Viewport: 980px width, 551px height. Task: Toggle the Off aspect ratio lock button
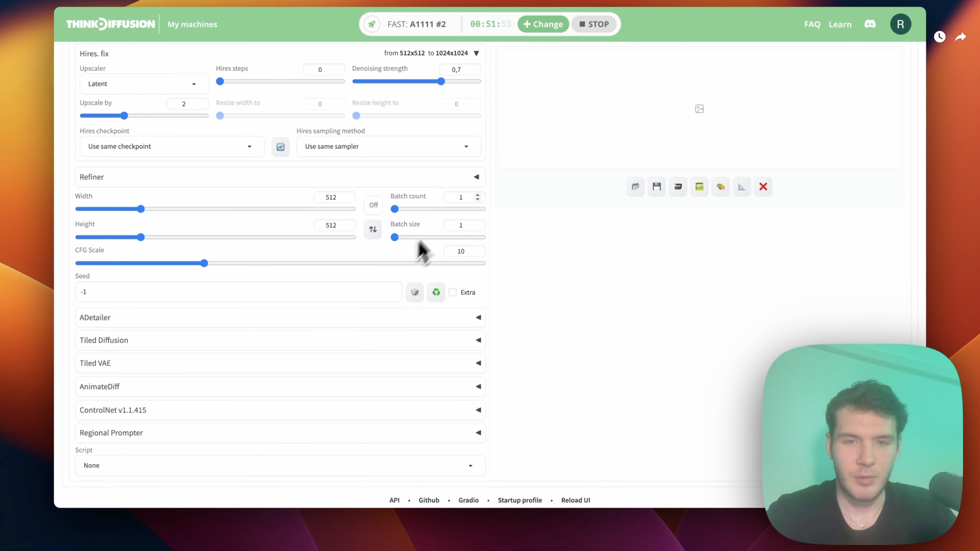coord(373,205)
